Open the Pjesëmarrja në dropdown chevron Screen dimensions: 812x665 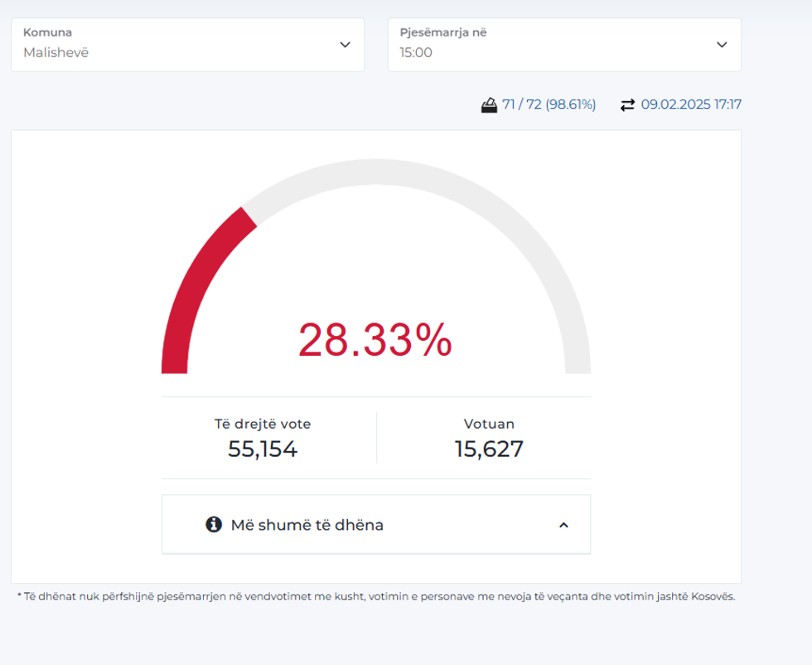[x=721, y=45]
